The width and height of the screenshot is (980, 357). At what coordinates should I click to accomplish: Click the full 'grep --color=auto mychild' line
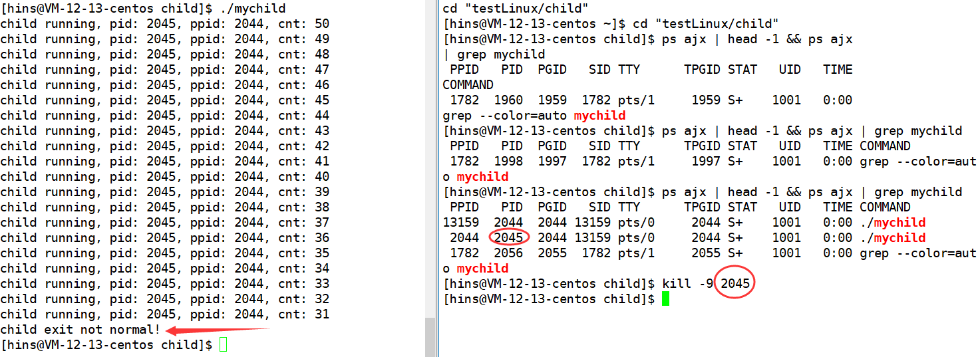click(534, 116)
